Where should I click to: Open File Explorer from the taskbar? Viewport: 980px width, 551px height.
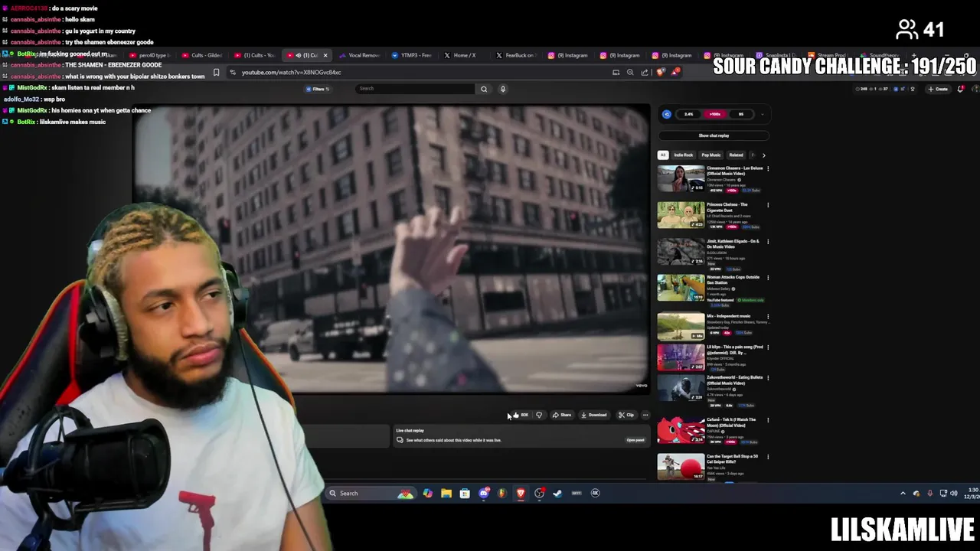coord(446,494)
